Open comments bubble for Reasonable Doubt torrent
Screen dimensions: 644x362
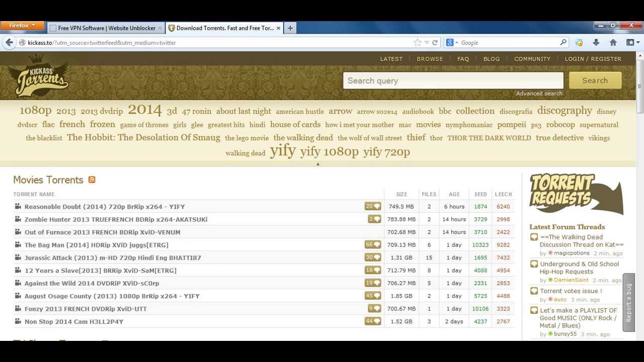pyautogui.click(x=373, y=206)
